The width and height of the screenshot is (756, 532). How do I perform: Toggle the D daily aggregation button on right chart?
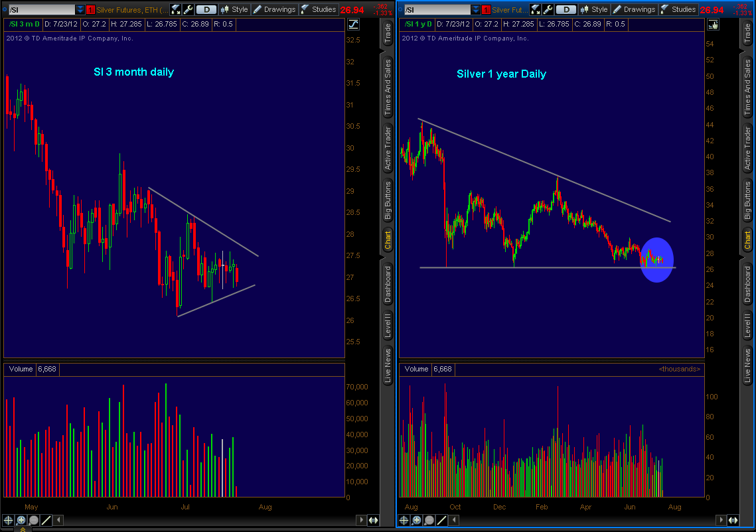(x=566, y=9)
